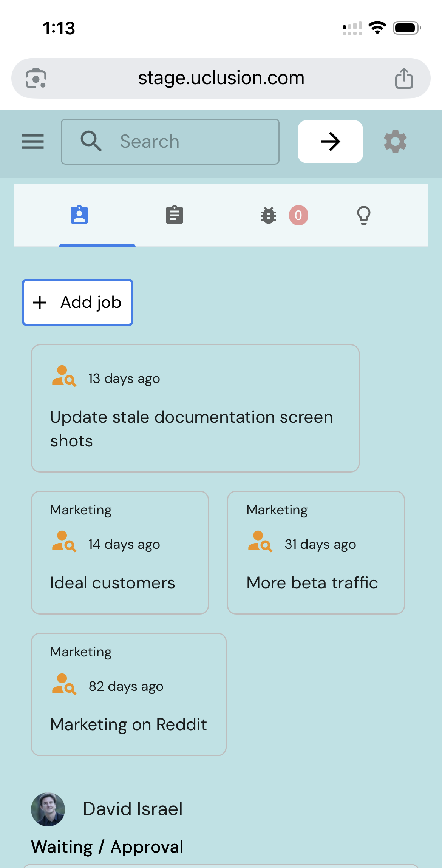Click David Israel's avatar photo

[x=48, y=809]
